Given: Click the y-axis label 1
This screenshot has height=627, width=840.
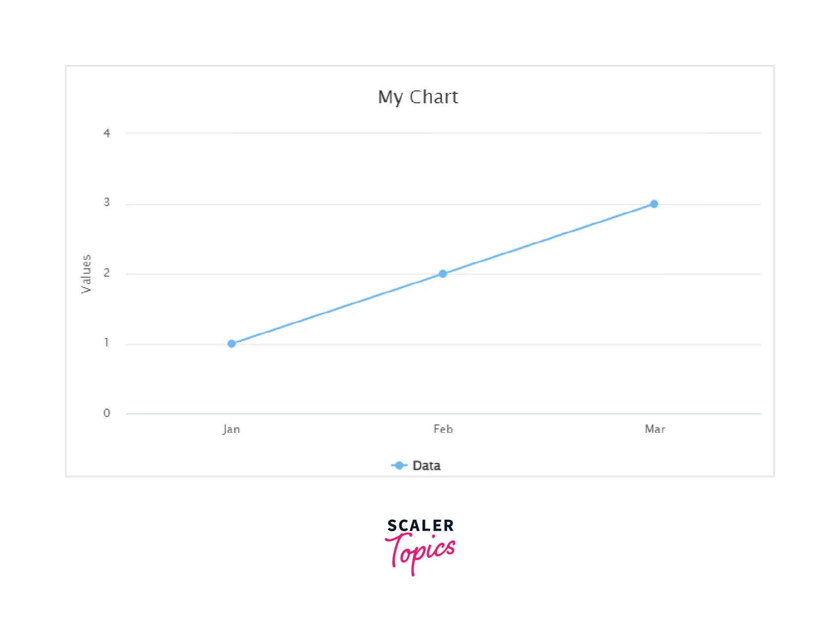Looking at the screenshot, I should click(107, 343).
